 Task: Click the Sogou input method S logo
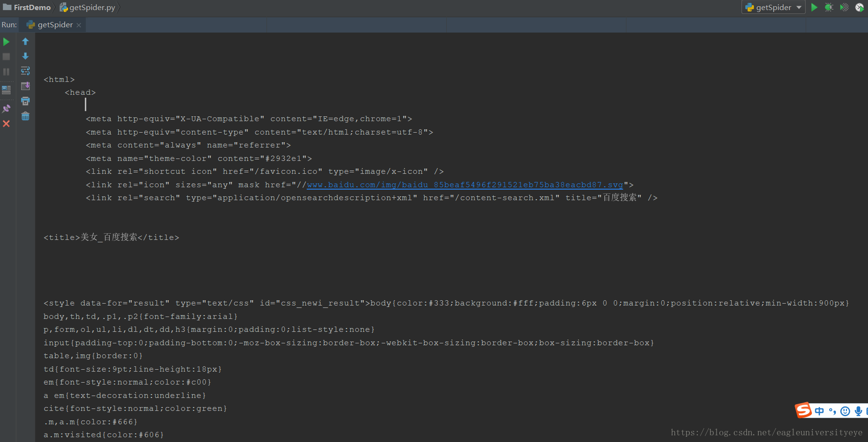tap(803, 410)
